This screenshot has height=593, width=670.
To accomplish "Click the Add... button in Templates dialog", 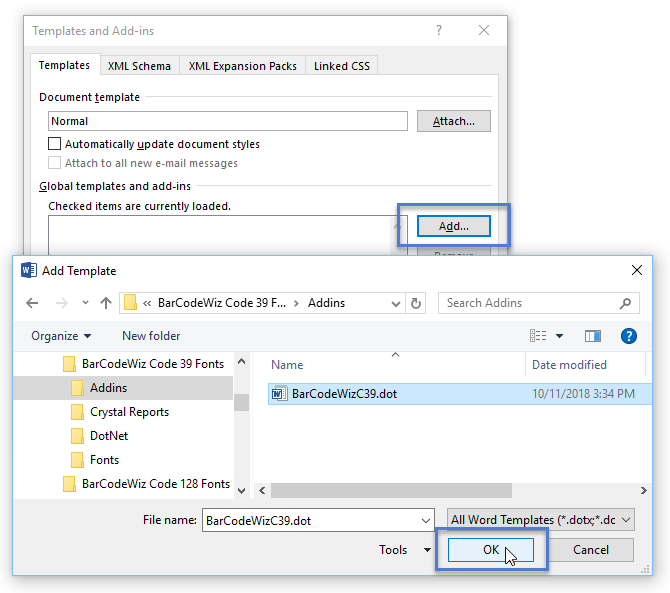I will (x=453, y=226).
